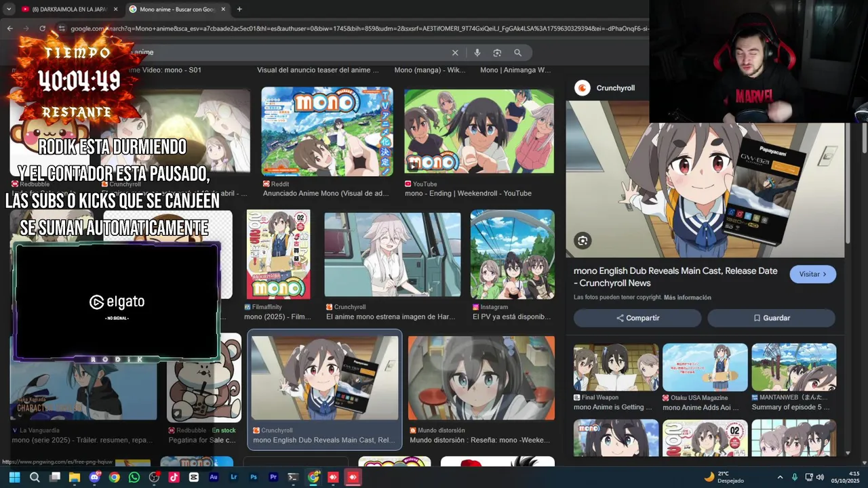This screenshot has width=868, height=488.
Task: Open Mundo distorsión Reseña mono thumbnail
Action: point(481,378)
